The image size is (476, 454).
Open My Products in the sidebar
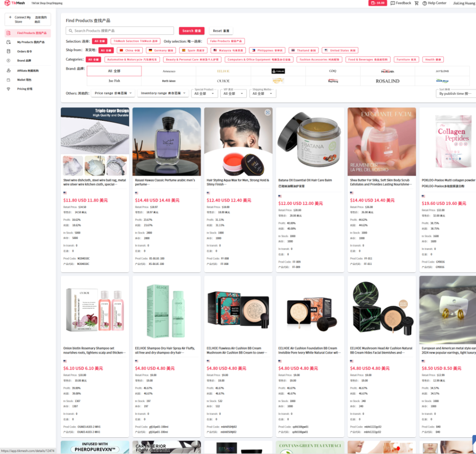coord(28,42)
